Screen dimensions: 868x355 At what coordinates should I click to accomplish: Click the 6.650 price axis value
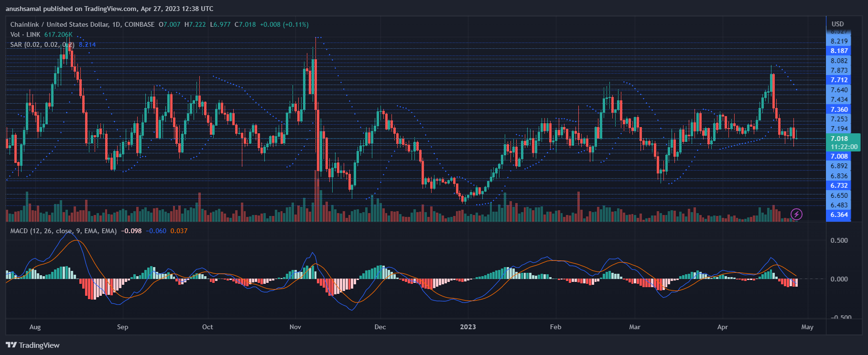pyautogui.click(x=839, y=195)
